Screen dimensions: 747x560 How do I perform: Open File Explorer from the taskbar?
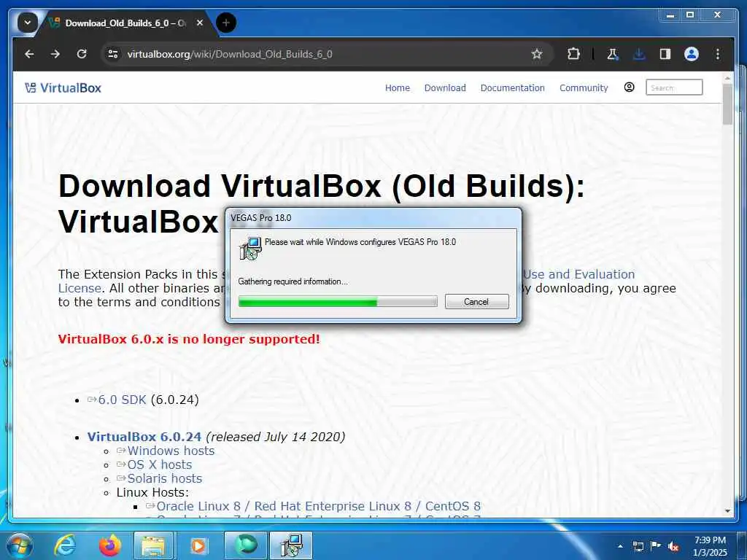(x=152, y=545)
